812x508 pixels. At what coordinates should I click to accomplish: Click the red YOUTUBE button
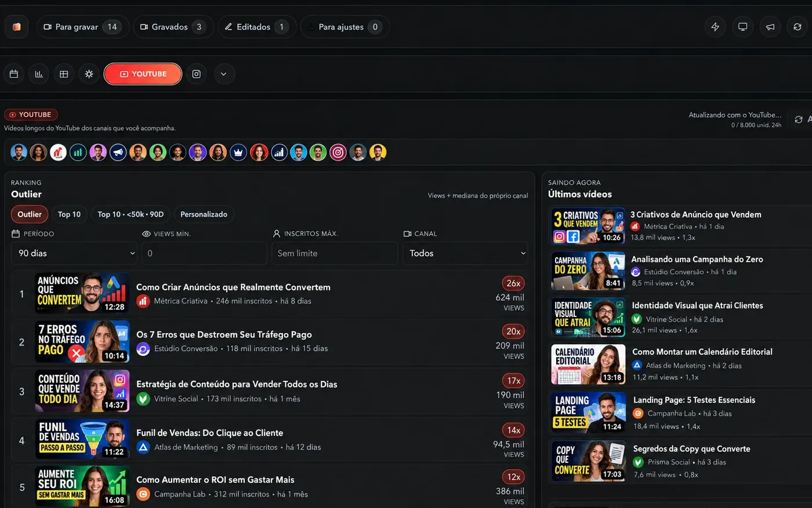point(143,74)
